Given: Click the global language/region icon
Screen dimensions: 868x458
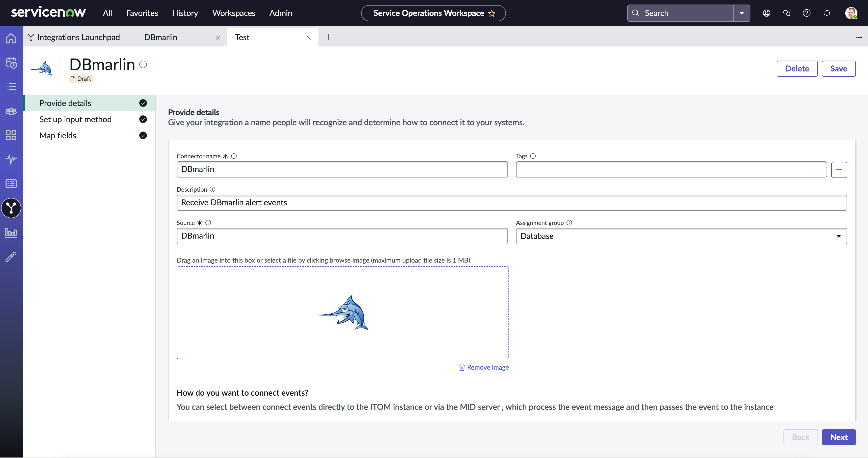Looking at the screenshot, I should 767,13.
